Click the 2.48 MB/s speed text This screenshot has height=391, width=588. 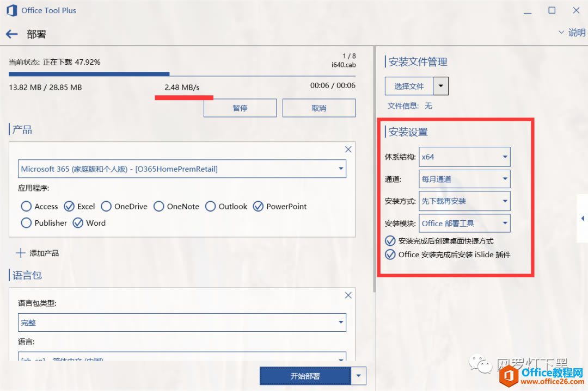pyautogui.click(x=182, y=87)
